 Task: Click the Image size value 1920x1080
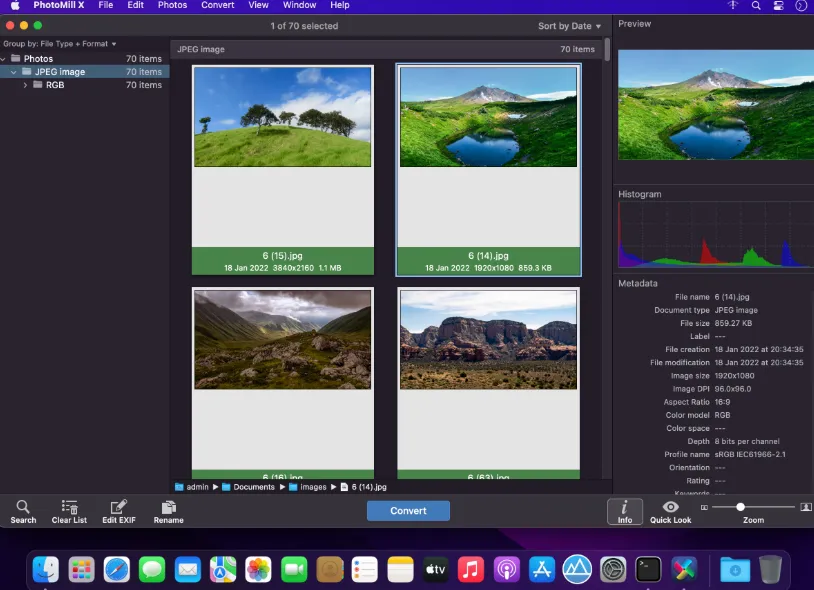734,375
